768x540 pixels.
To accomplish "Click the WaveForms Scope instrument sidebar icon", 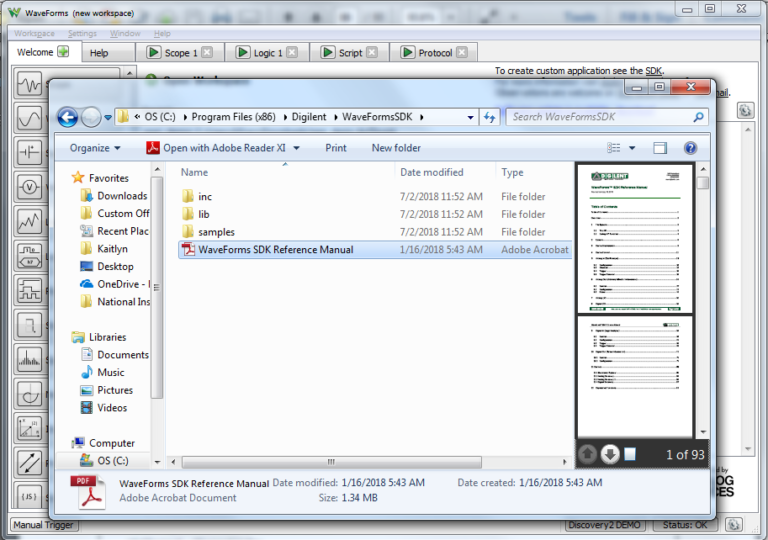I will coord(29,85).
